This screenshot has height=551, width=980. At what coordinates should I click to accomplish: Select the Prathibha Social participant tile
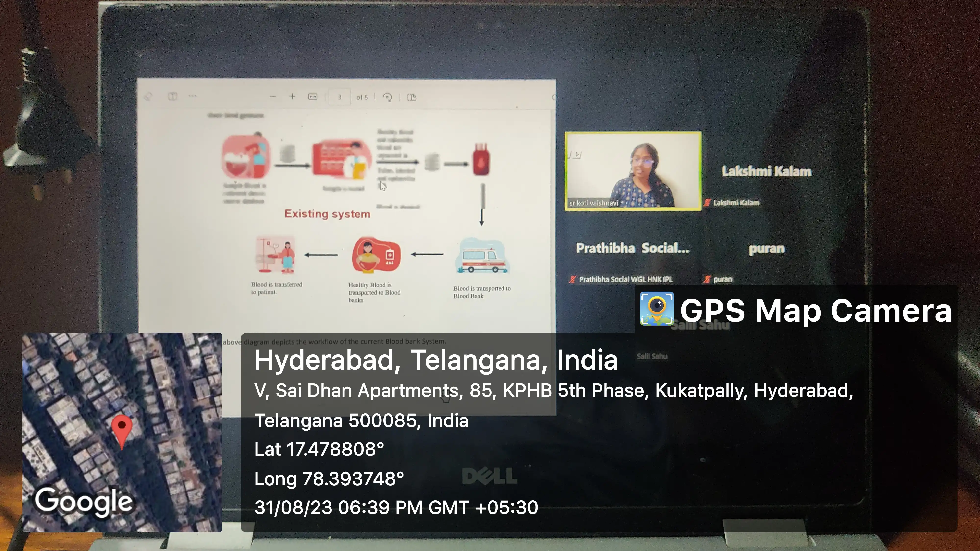(x=632, y=248)
